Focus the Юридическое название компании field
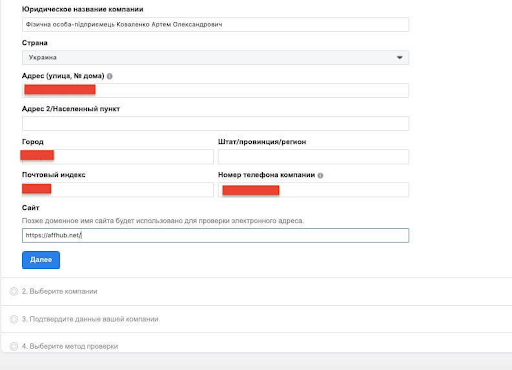512x370 pixels. tap(215, 25)
